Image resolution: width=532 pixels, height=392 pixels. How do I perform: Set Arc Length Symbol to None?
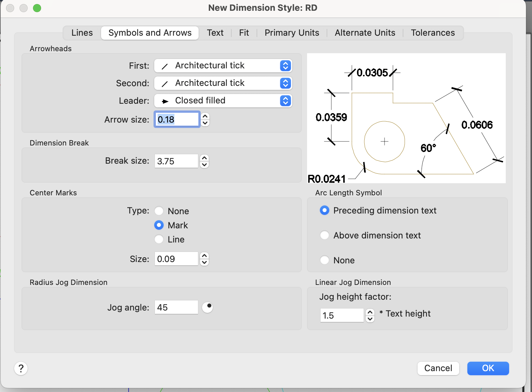[325, 260]
